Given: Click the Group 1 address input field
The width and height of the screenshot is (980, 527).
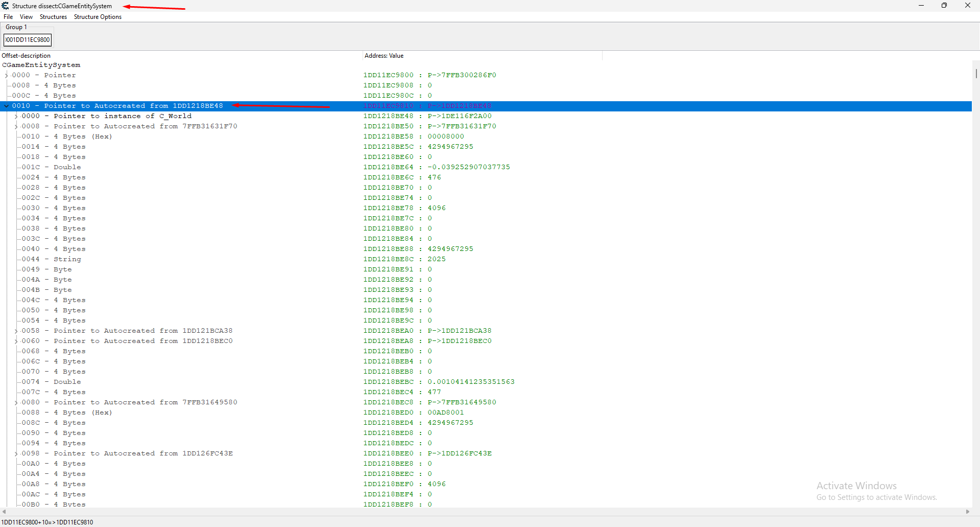Looking at the screenshot, I should click(28, 40).
